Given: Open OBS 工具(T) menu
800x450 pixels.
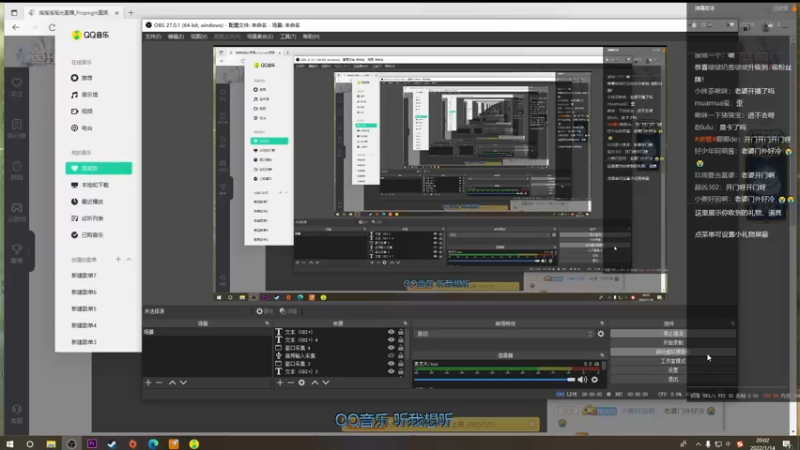Looking at the screenshot, I should (288, 37).
